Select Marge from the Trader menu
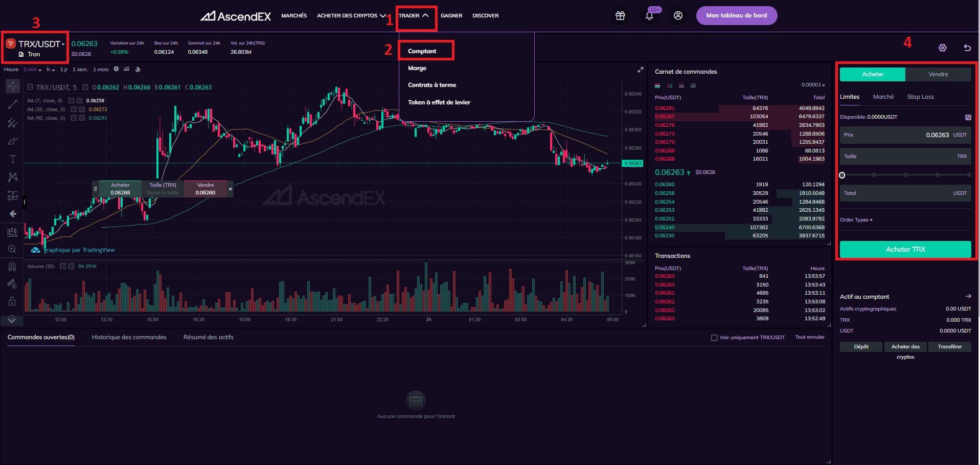The height and width of the screenshot is (465, 980). coord(417,68)
